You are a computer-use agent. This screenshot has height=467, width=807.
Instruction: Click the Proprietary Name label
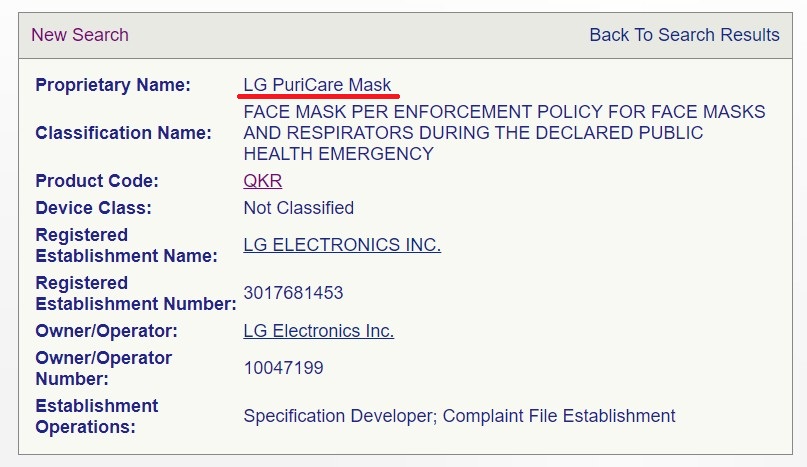[113, 85]
